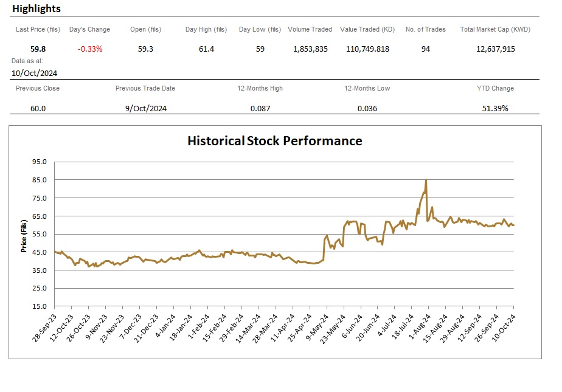Select the YTD Change label

tap(495, 88)
